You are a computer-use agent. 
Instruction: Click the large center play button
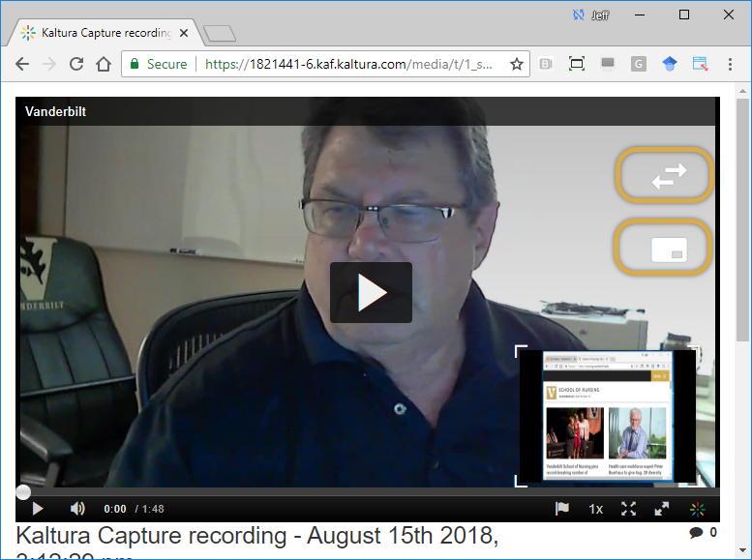(371, 292)
